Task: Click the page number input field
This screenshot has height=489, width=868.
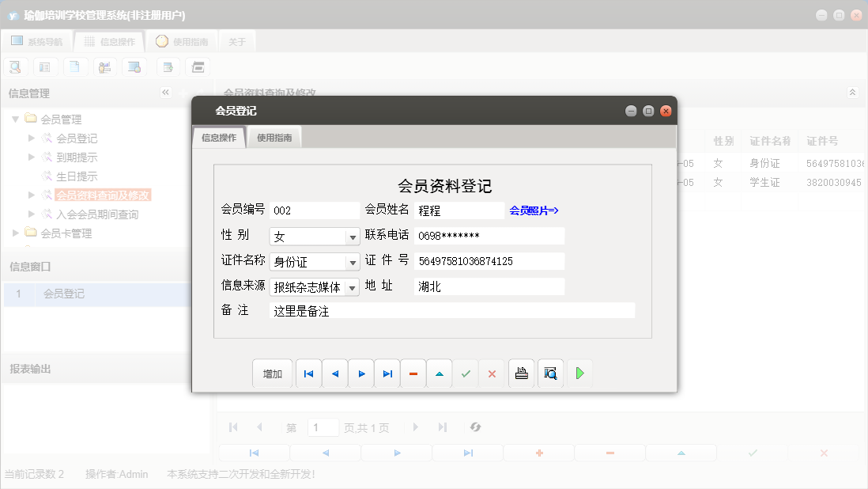Action: pos(323,426)
